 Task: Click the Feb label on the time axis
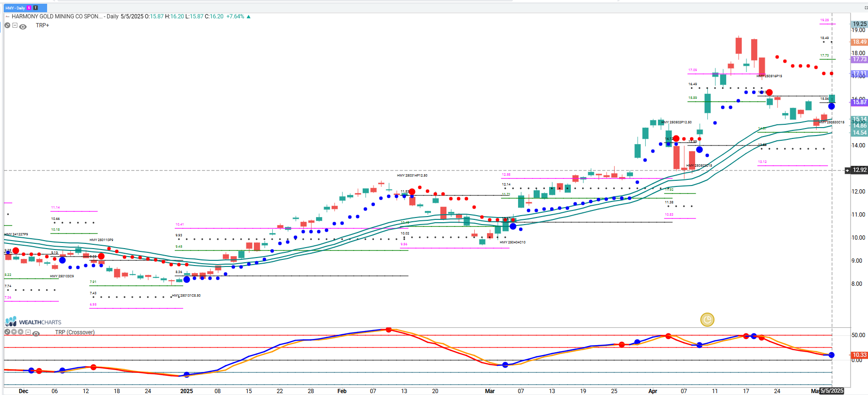(x=342, y=391)
